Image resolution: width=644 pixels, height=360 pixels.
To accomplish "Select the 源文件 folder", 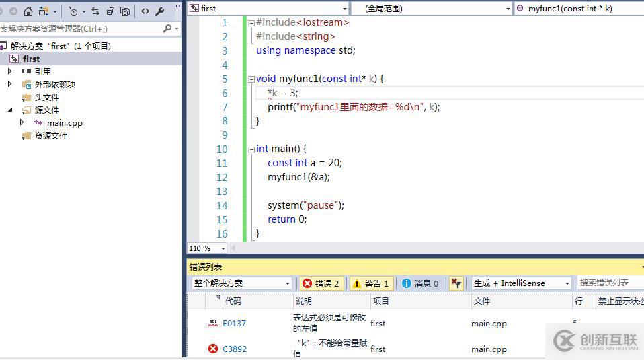I will tap(47, 110).
